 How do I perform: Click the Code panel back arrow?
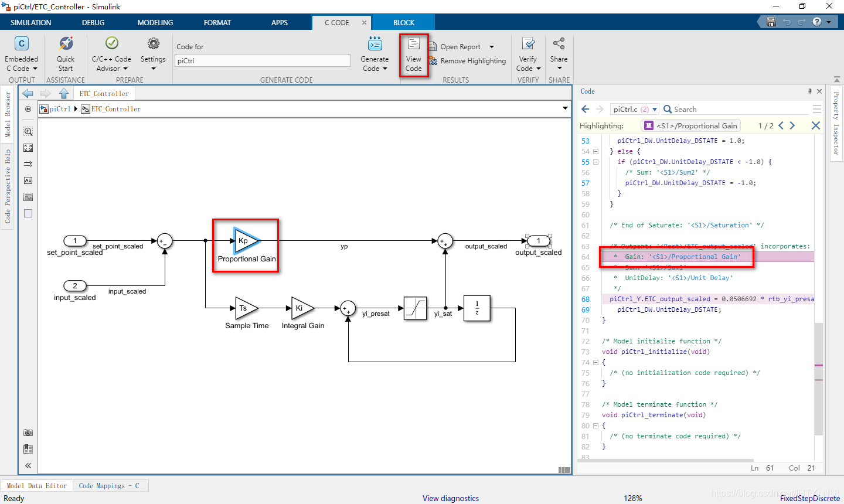[585, 109]
